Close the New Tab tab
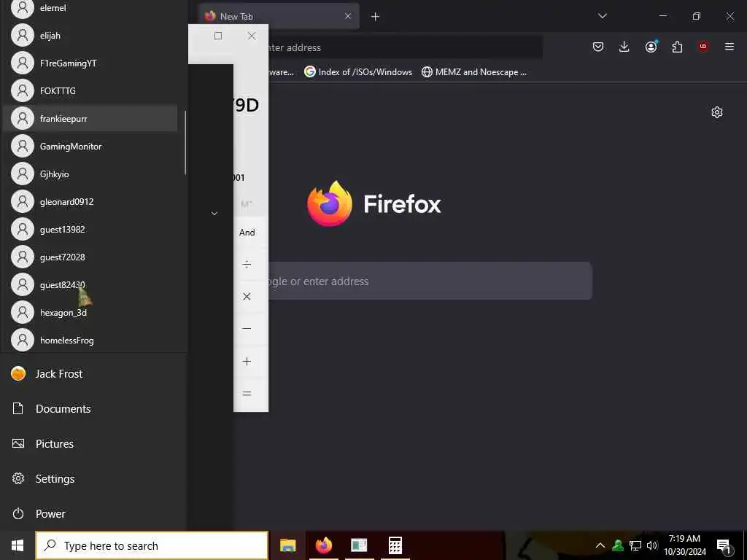Image resolution: width=747 pixels, height=560 pixels. [x=348, y=16]
